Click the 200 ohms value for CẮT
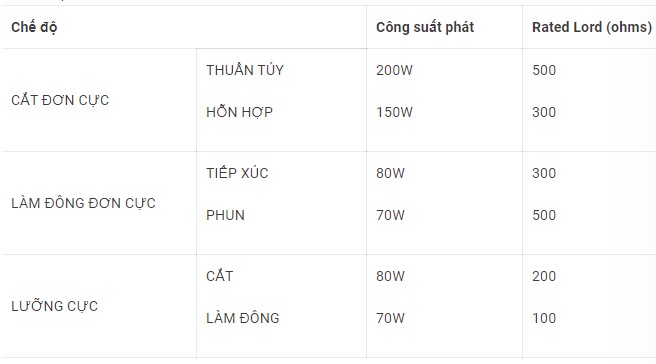The width and height of the screenshot is (656, 364). [x=544, y=276]
